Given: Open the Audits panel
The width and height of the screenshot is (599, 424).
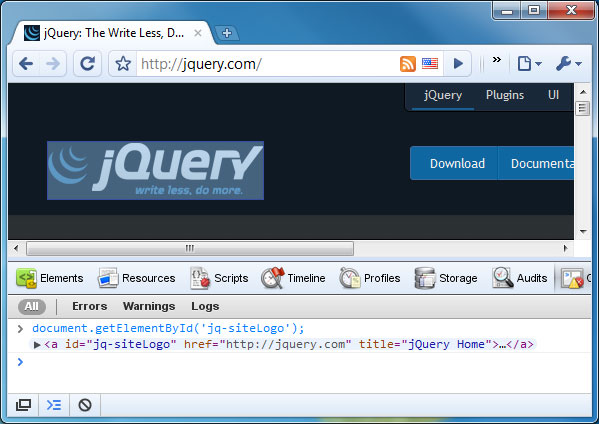Looking at the screenshot, I should click(520, 278).
